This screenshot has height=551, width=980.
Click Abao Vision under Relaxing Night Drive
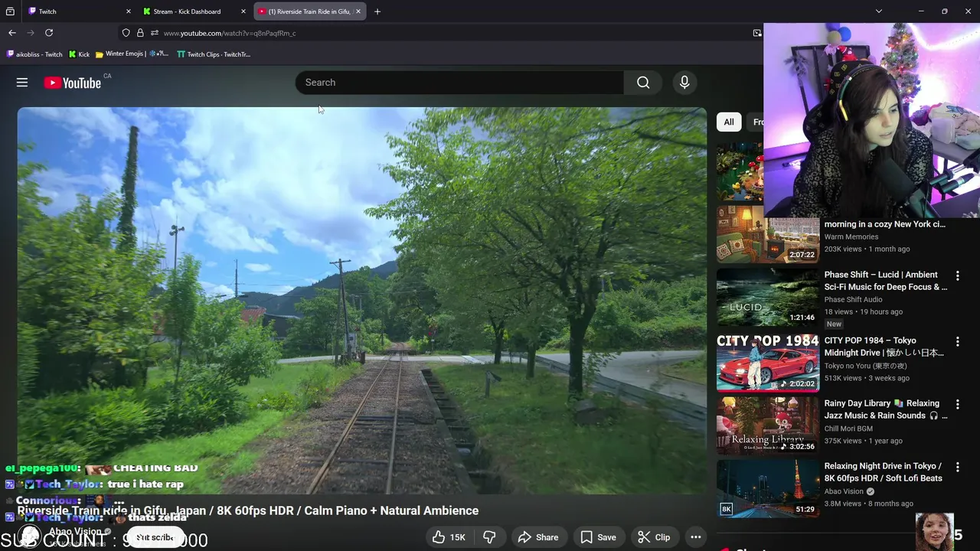pyautogui.click(x=844, y=491)
